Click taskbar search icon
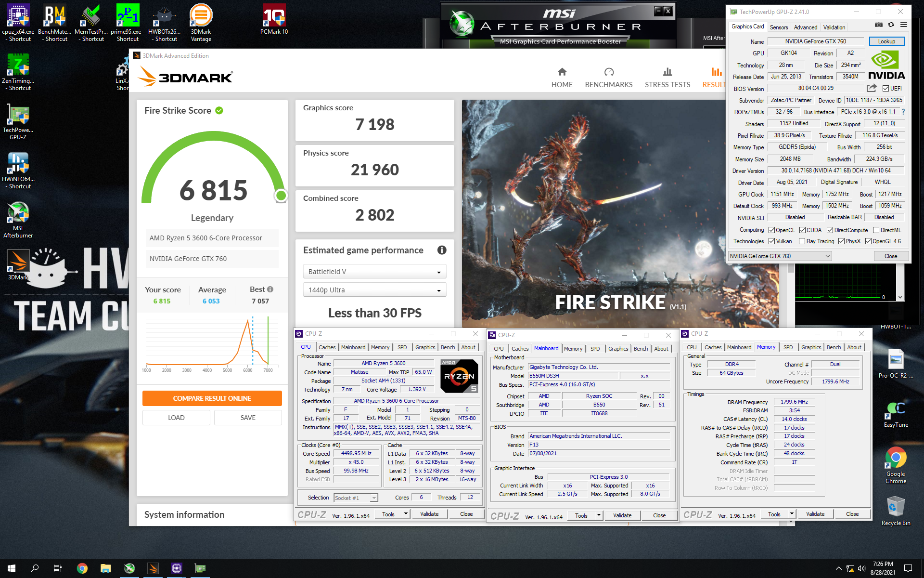The height and width of the screenshot is (578, 924). point(35,568)
